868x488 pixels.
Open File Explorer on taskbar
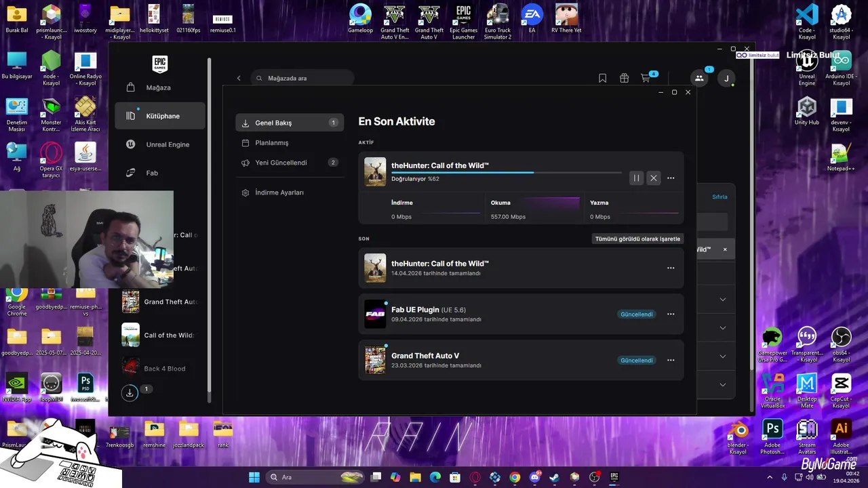(415, 477)
